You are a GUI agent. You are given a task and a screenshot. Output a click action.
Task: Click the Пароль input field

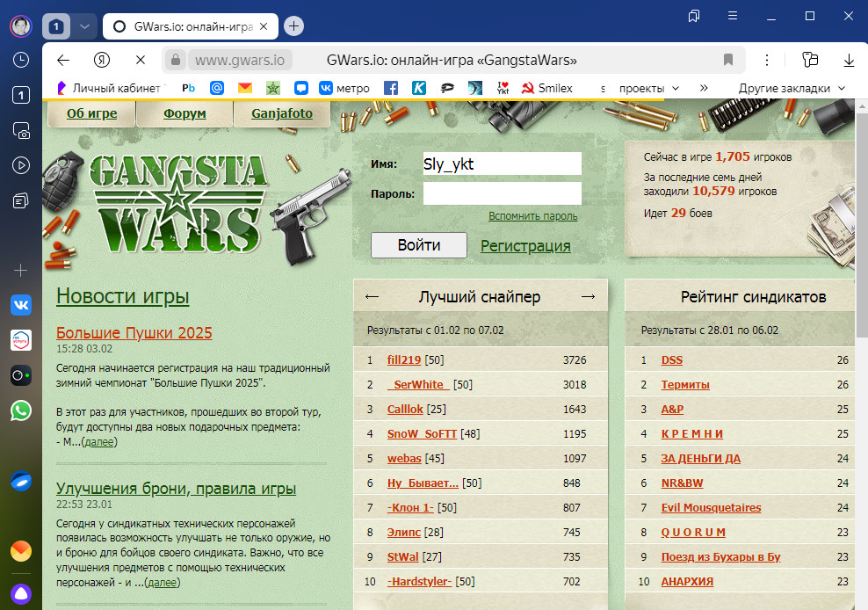[503, 193]
